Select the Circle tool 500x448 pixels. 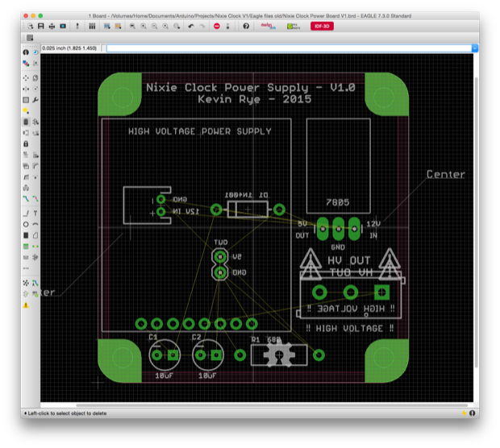pos(26,224)
